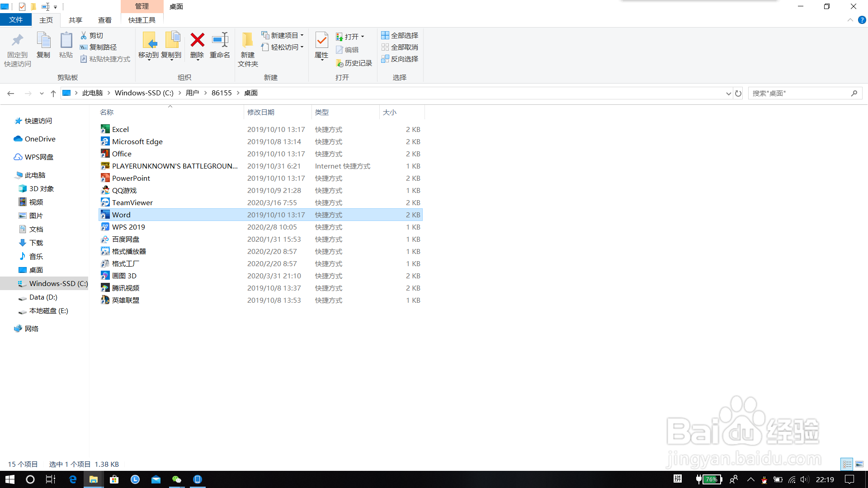Open the Properties checkmark icon
868x488 pixels.
point(321,41)
